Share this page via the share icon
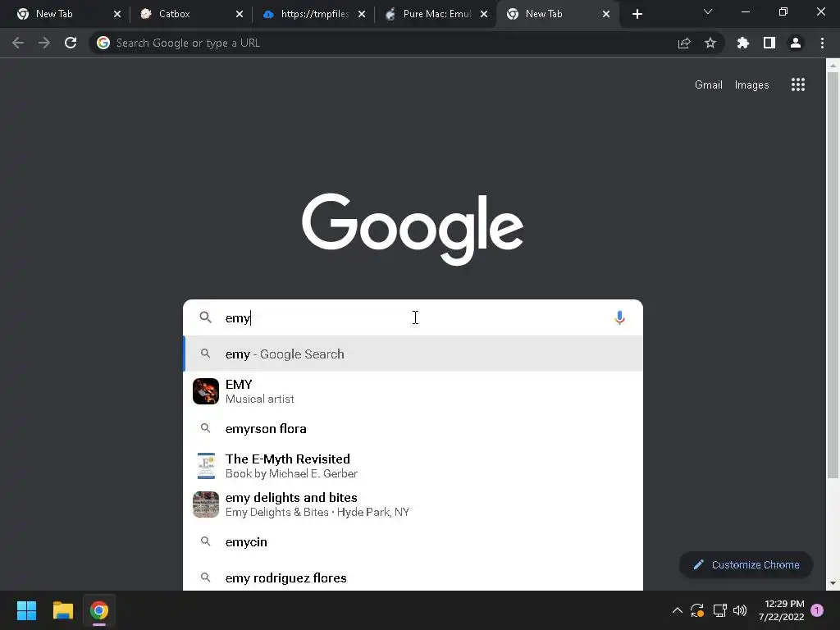 (x=684, y=43)
